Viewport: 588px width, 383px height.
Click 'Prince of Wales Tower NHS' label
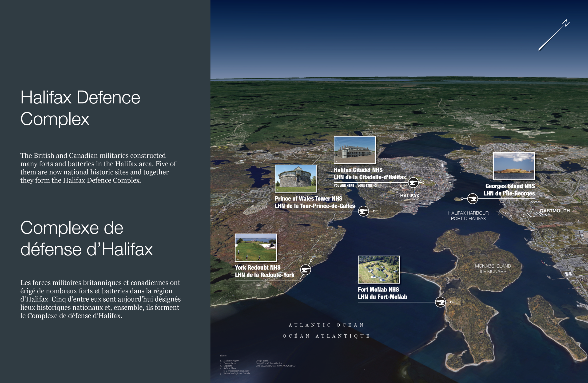click(308, 198)
